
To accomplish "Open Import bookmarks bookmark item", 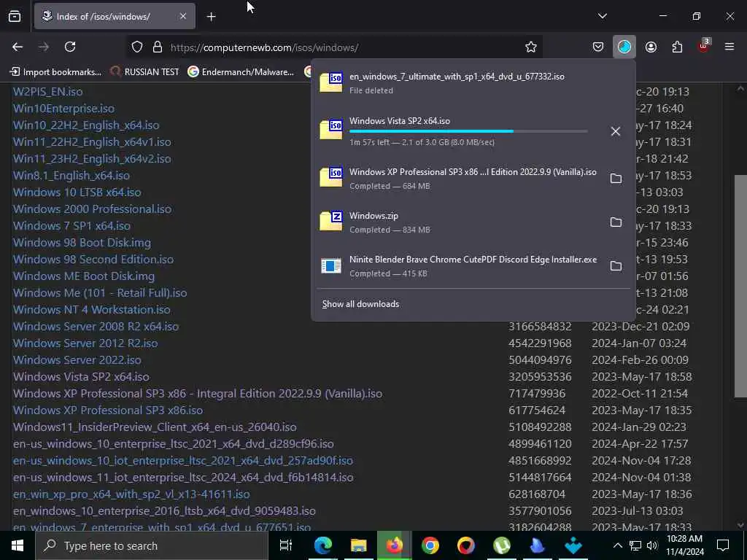I will coord(55,72).
